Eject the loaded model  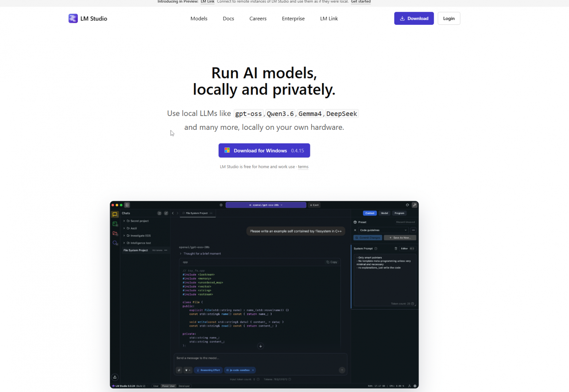(x=314, y=205)
